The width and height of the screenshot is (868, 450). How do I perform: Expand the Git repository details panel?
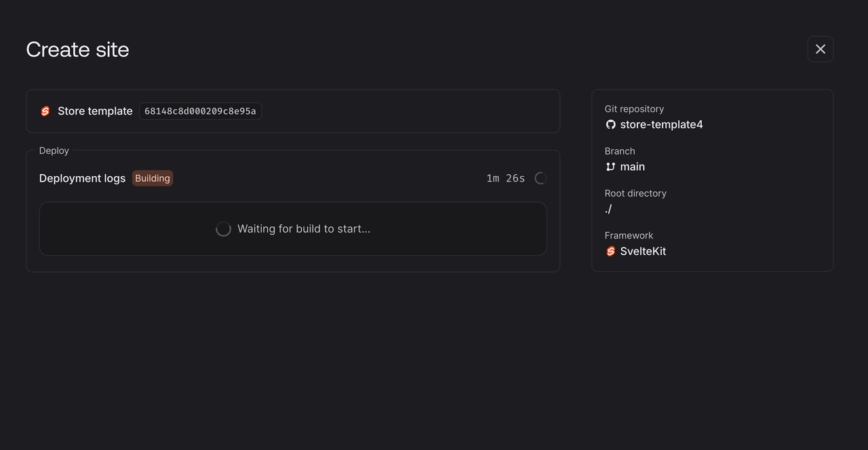pos(712,180)
